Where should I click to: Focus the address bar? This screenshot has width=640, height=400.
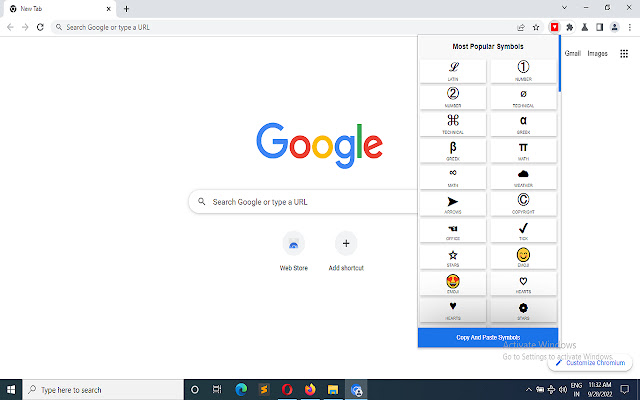[x=286, y=27]
